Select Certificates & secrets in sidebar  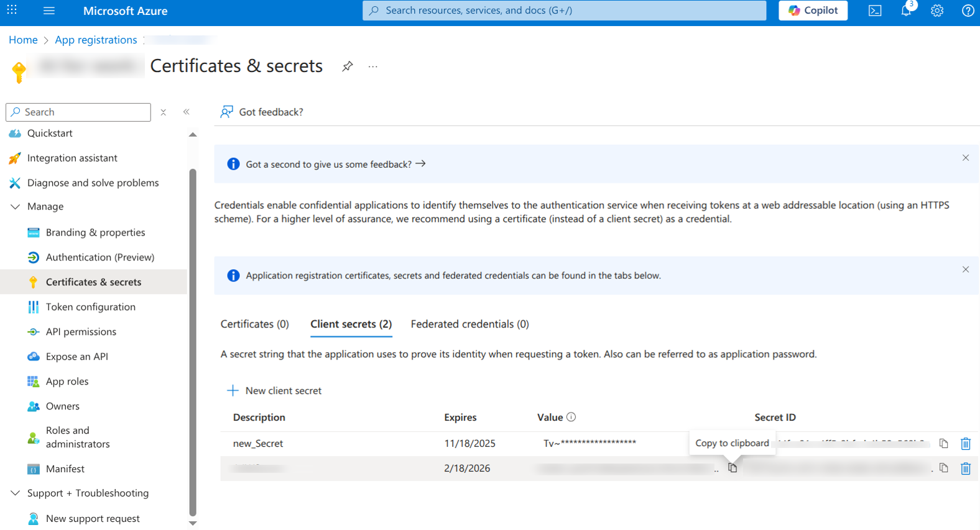point(93,282)
